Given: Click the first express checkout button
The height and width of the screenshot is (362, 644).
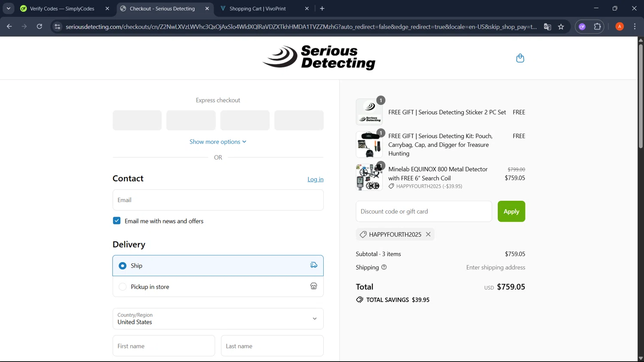Looking at the screenshot, I should pyautogui.click(x=137, y=120).
